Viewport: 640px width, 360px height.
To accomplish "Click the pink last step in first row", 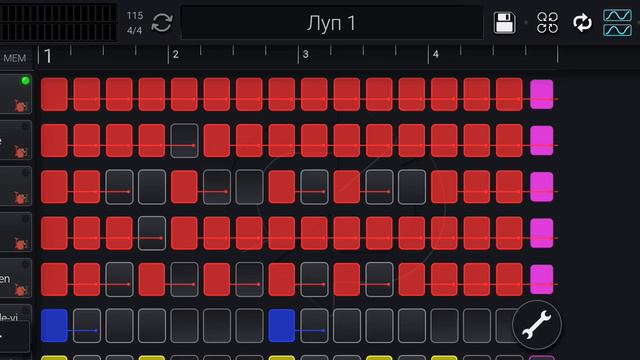I will tap(542, 94).
